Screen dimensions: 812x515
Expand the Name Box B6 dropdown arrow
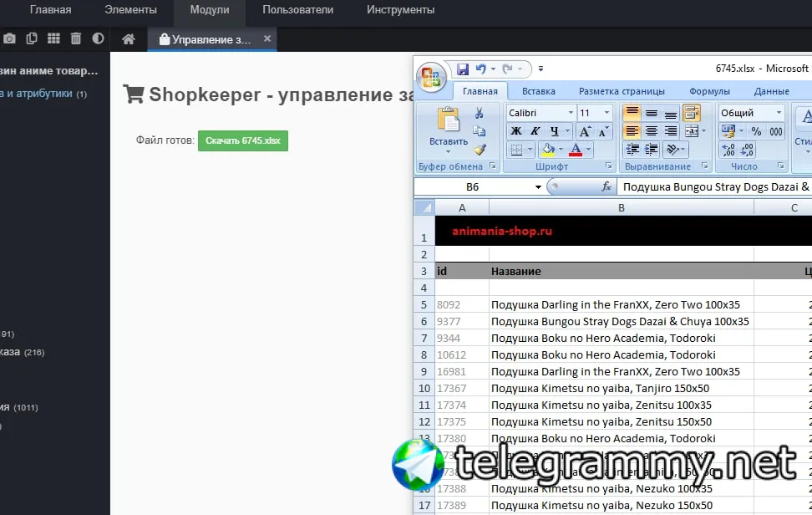click(x=538, y=187)
